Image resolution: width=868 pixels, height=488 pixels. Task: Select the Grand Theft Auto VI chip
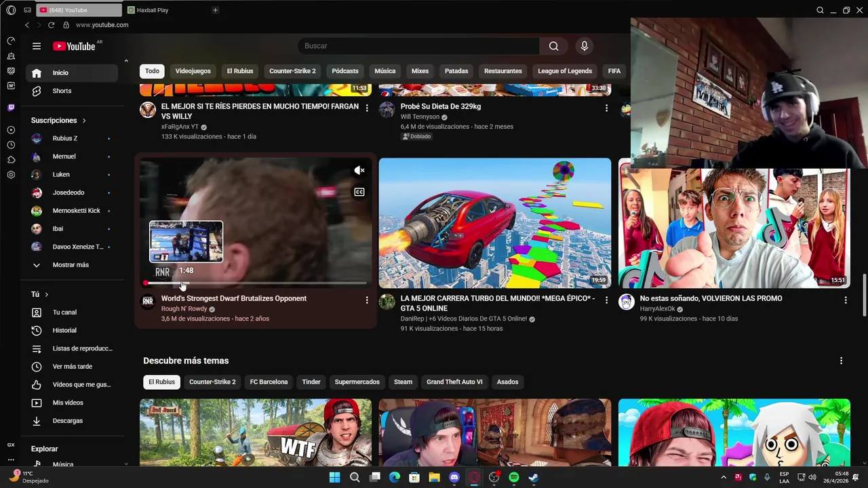click(454, 382)
